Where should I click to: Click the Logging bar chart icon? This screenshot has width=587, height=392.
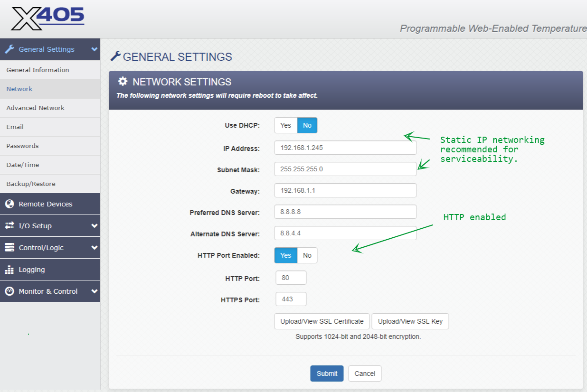(x=9, y=270)
